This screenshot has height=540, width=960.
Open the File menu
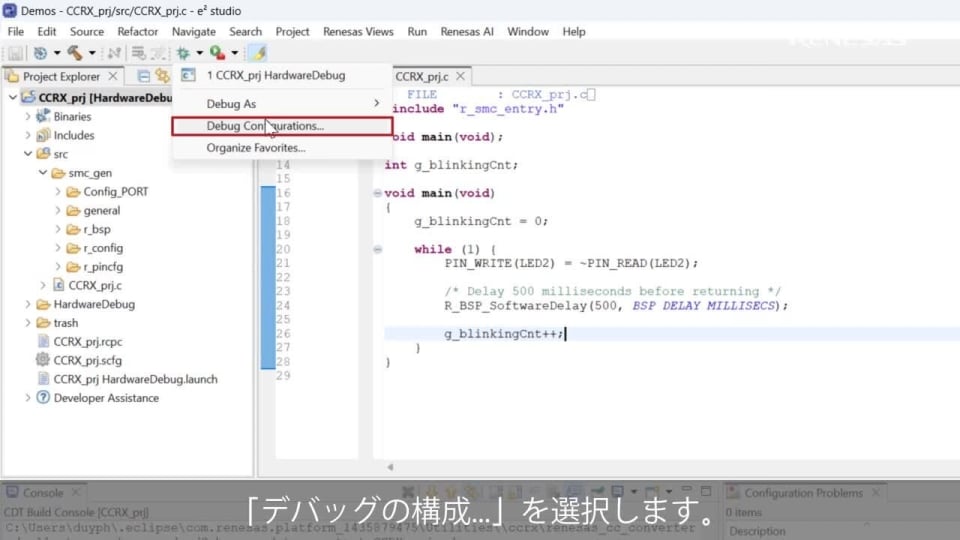tap(16, 31)
